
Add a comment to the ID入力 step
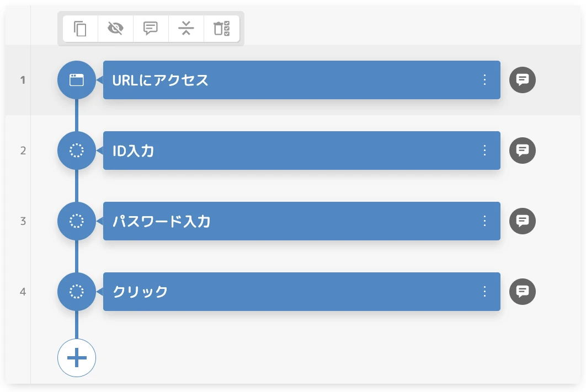click(x=523, y=151)
